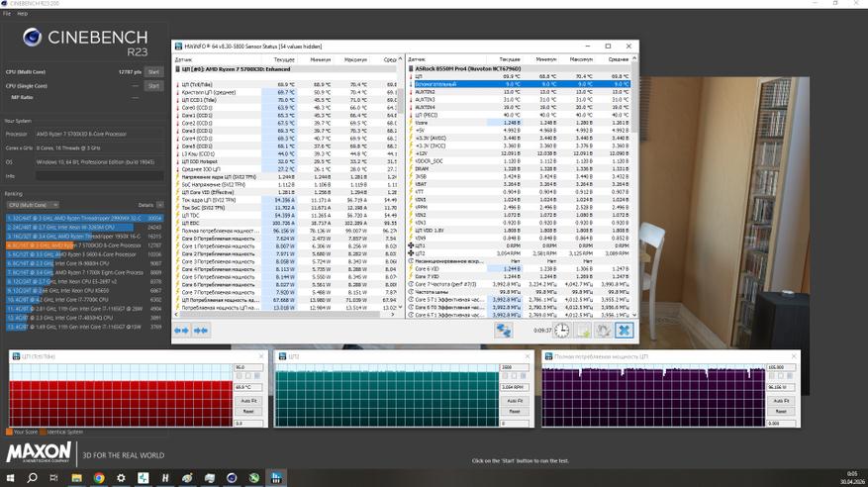Click HWiNFO logging start icon
This screenshot has height=487, width=868.
[583, 331]
